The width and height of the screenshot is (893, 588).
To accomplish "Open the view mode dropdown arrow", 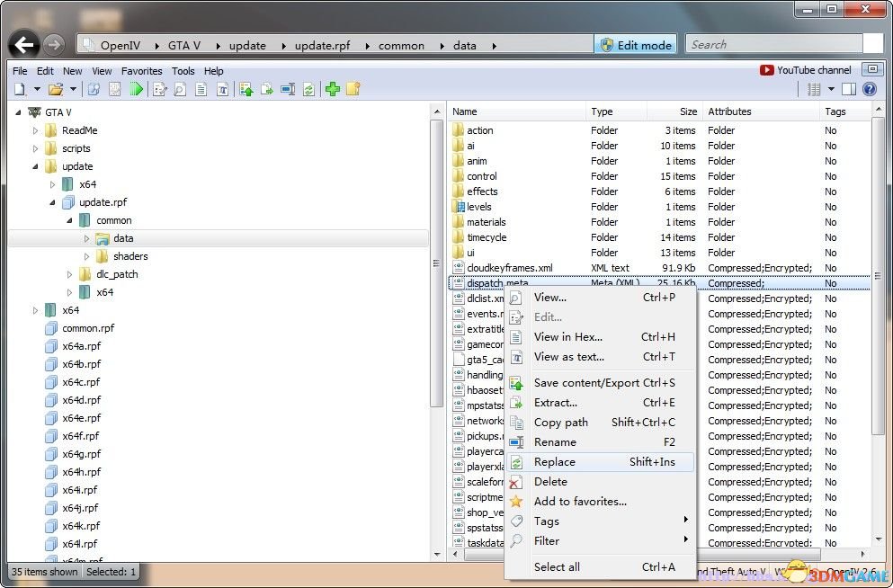I will click(x=831, y=89).
